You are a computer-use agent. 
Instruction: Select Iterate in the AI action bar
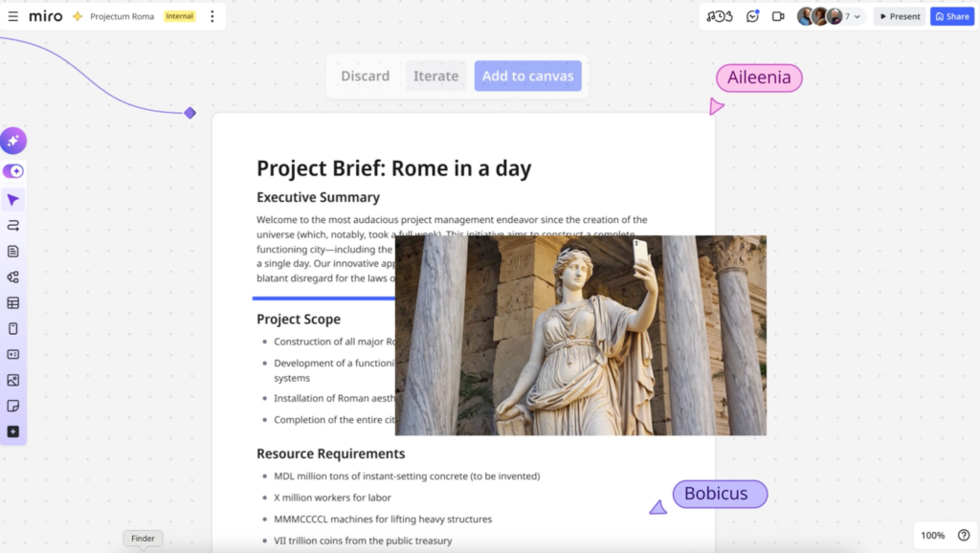(435, 77)
